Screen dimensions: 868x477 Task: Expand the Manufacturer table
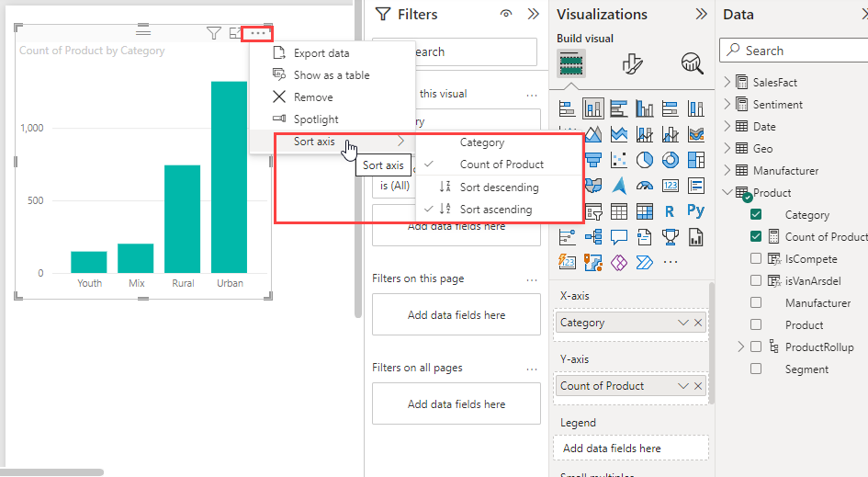point(727,170)
